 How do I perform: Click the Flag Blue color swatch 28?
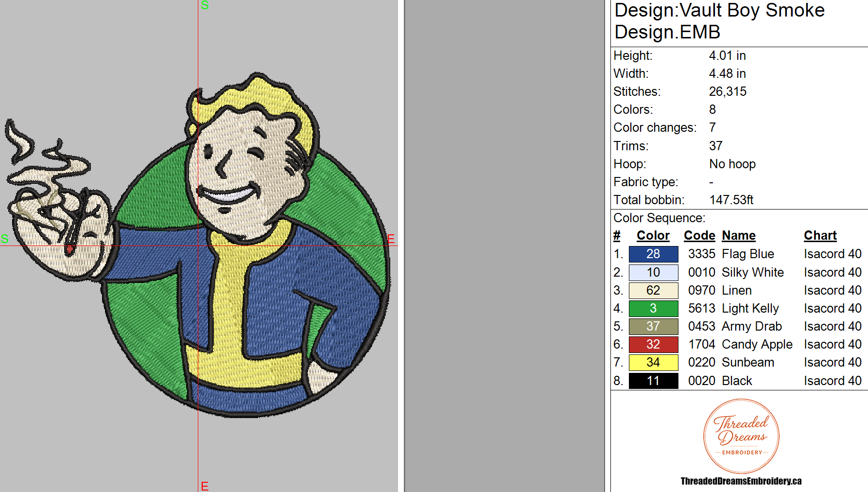click(x=653, y=254)
